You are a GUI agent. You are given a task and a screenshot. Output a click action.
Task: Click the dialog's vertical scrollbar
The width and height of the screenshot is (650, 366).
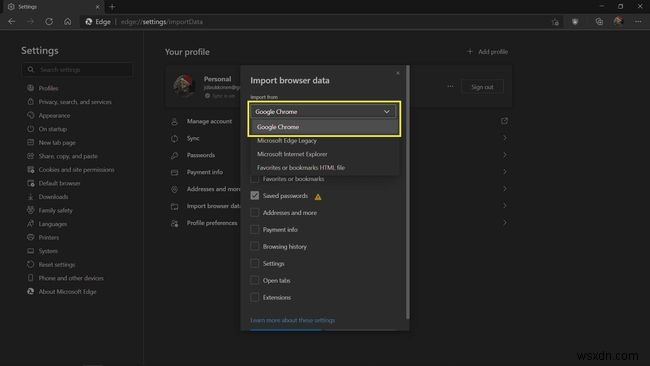(408, 192)
